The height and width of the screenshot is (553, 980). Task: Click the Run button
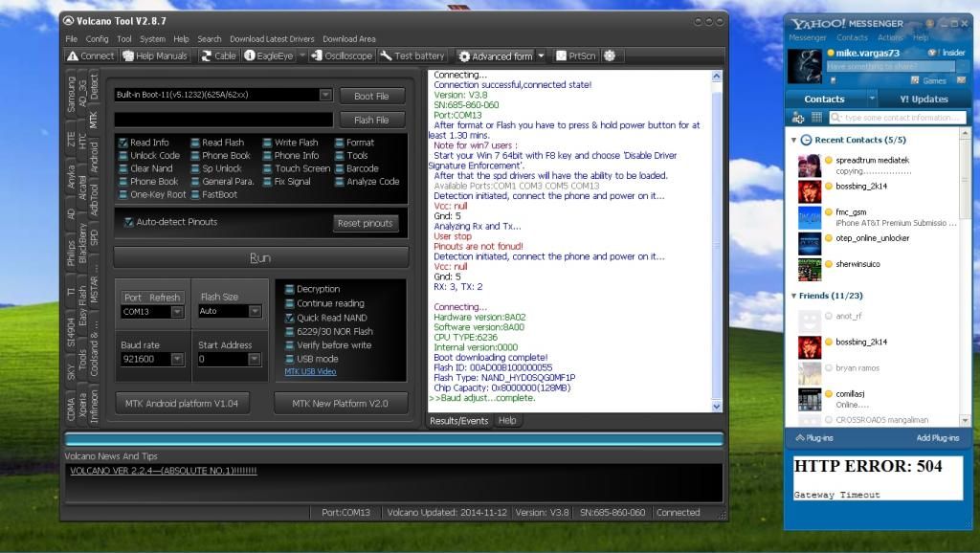[260, 257]
